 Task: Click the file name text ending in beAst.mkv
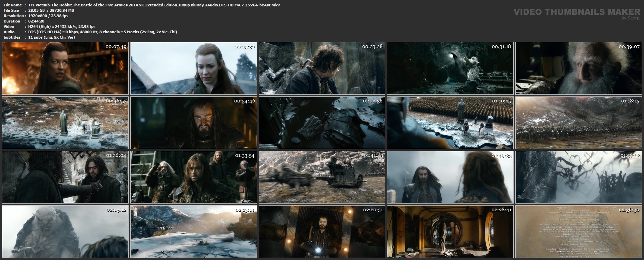(x=154, y=5)
